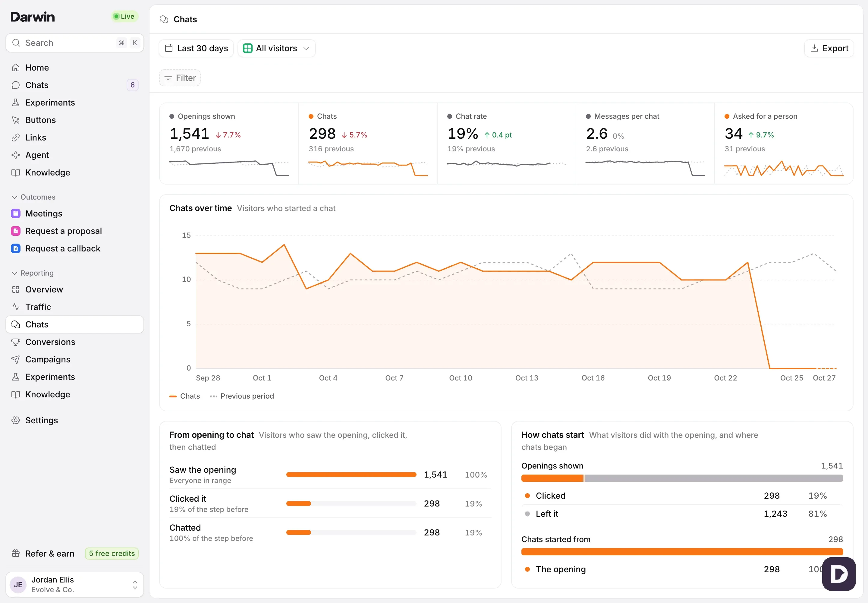Click the Openings shown stacked bar
This screenshot has width=868, height=603.
(682, 478)
